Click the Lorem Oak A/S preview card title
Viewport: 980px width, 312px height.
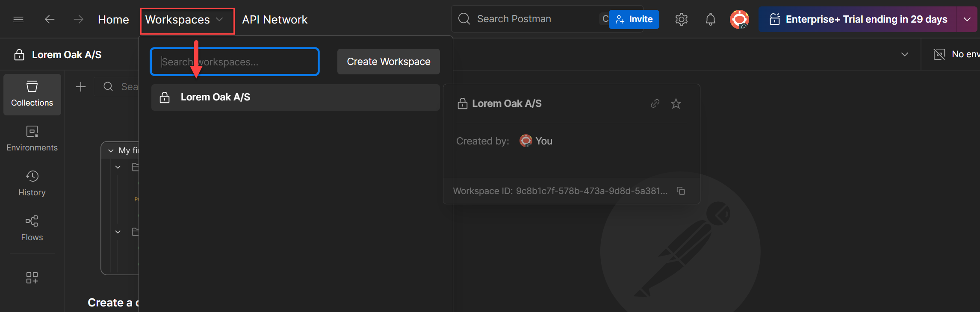[x=507, y=103]
